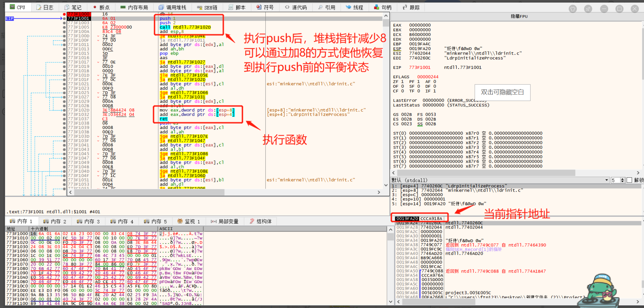
Task: Open the SEH链 tab
Action: click(x=207, y=7)
